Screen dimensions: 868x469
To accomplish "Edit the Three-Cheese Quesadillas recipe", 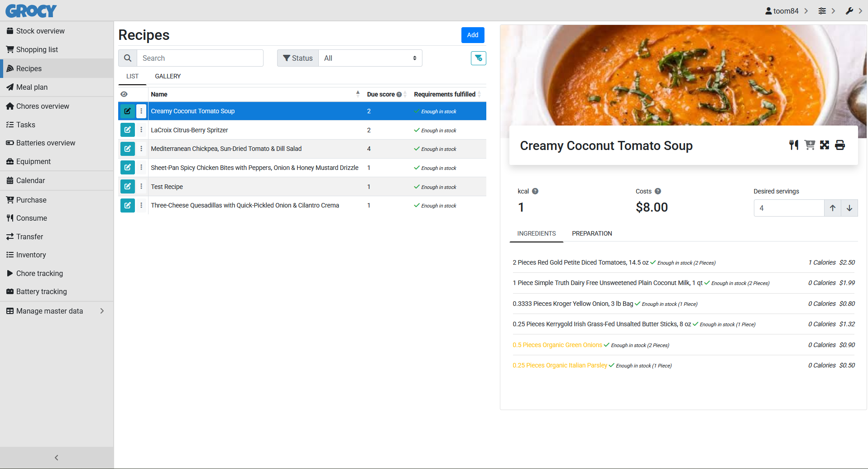I will pyautogui.click(x=128, y=205).
